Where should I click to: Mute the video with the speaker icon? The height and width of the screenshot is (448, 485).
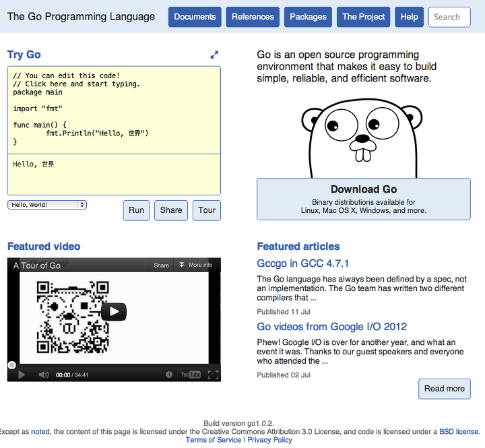pyautogui.click(x=43, y=375)
